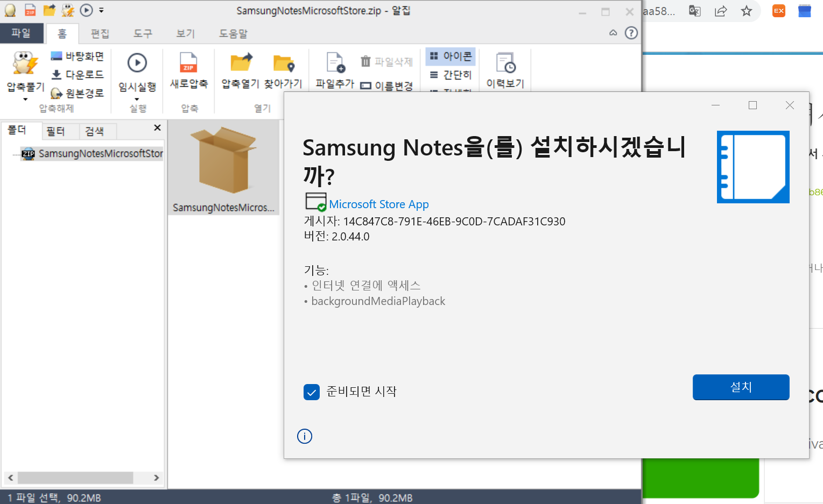Expand the 압축풀기 dropdown arrow
Screen dimensions: 823x504
25,99
